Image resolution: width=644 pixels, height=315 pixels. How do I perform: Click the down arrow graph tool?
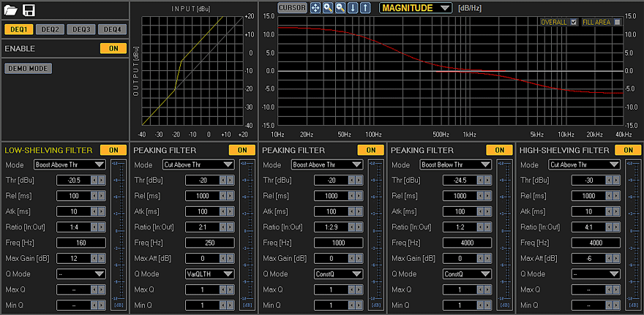tap(353, 8)
